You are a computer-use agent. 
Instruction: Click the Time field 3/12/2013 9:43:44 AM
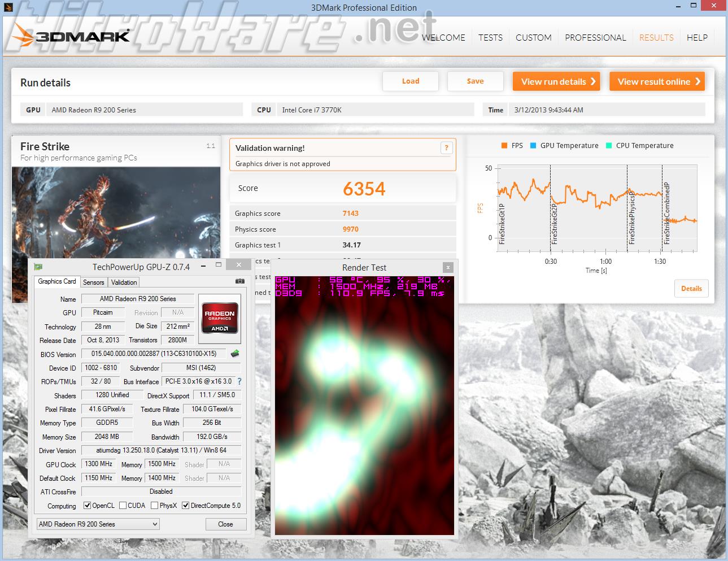(607, 110)
